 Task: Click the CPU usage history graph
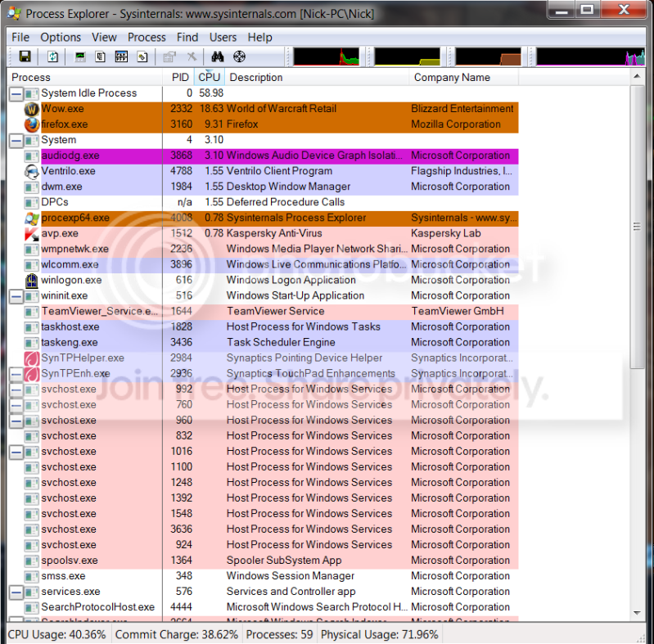(326, 56)
